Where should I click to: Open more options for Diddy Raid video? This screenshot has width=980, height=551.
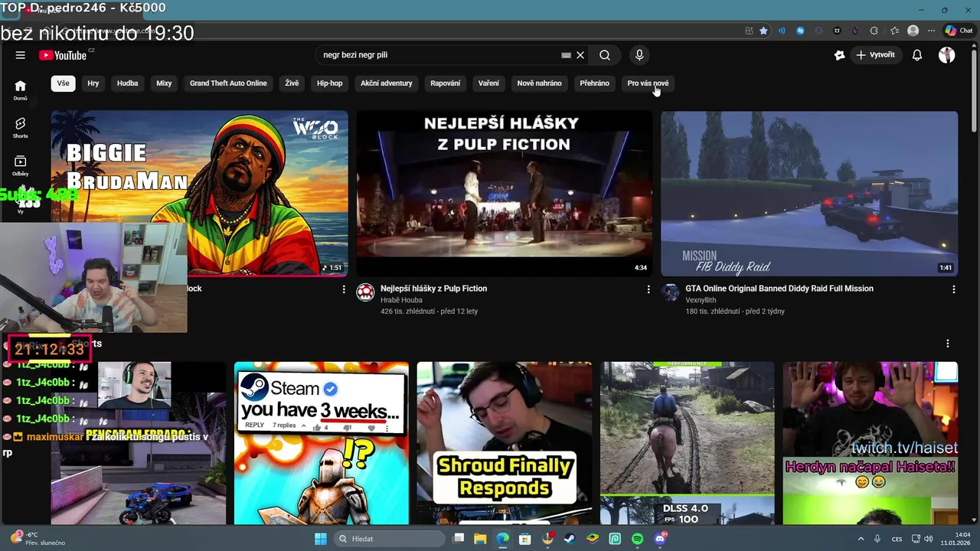coord(953,289)
